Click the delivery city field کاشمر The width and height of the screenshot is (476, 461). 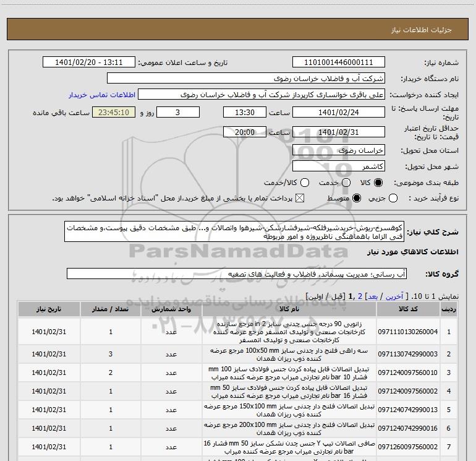(339, 166)
